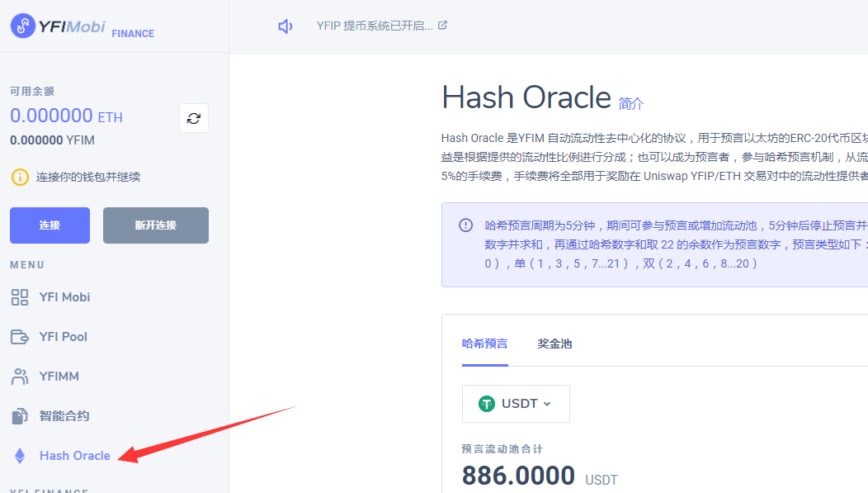Switch to the 奖金池 tab
This screenshot has height=493, width=868.
tap(554, 344)
